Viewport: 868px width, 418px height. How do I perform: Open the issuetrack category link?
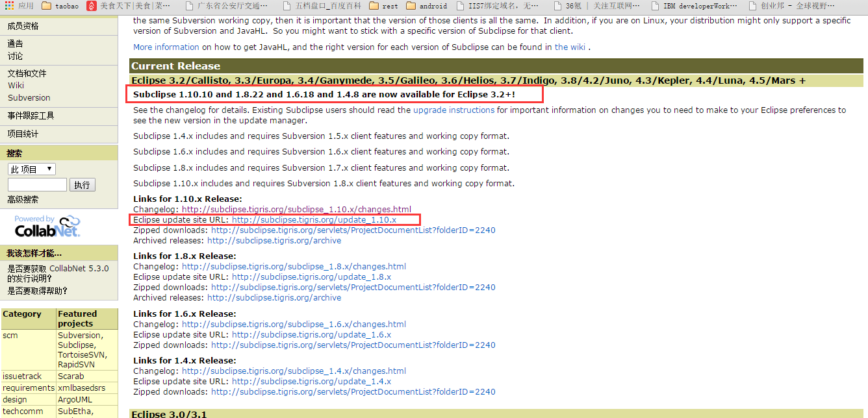22,376
